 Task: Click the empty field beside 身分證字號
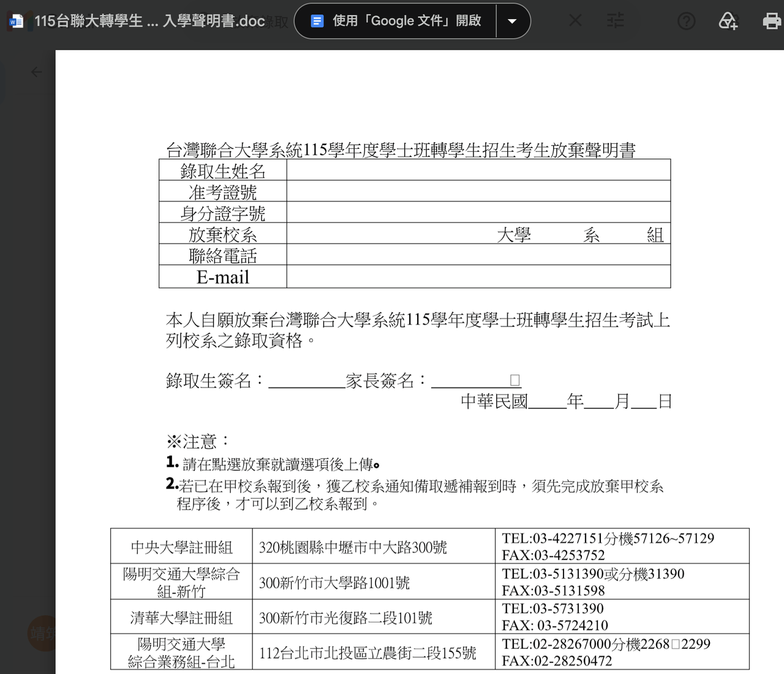pos(478,212)
